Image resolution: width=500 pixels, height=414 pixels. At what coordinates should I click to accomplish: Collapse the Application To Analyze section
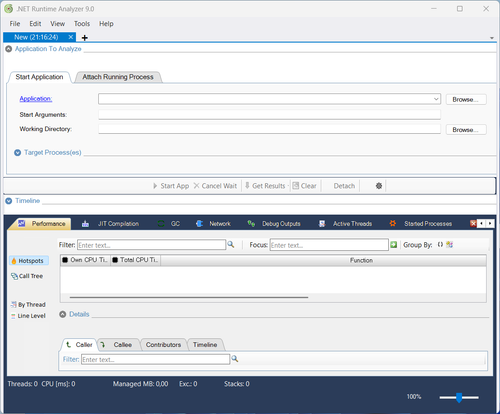[x=9, y=49]
